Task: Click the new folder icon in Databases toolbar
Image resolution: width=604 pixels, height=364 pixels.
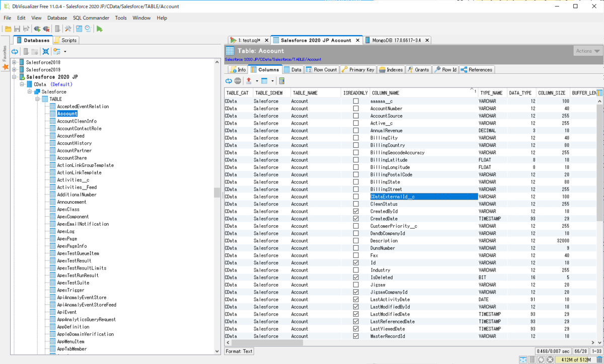Action: tap(35, 51)
